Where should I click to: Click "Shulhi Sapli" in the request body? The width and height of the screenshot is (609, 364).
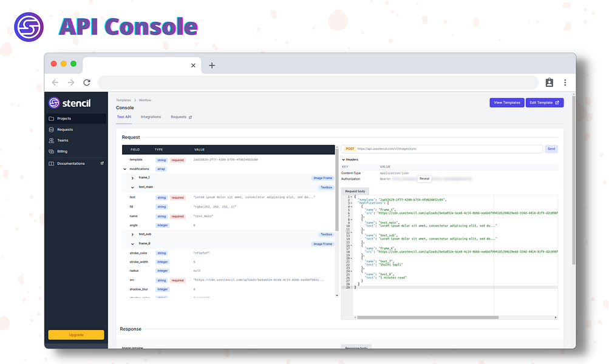391,265
